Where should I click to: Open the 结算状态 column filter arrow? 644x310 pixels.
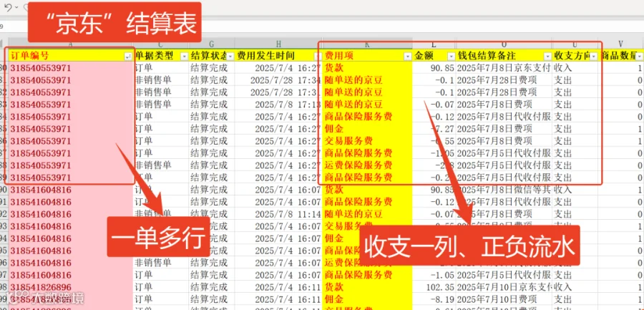tap(230, 57)
